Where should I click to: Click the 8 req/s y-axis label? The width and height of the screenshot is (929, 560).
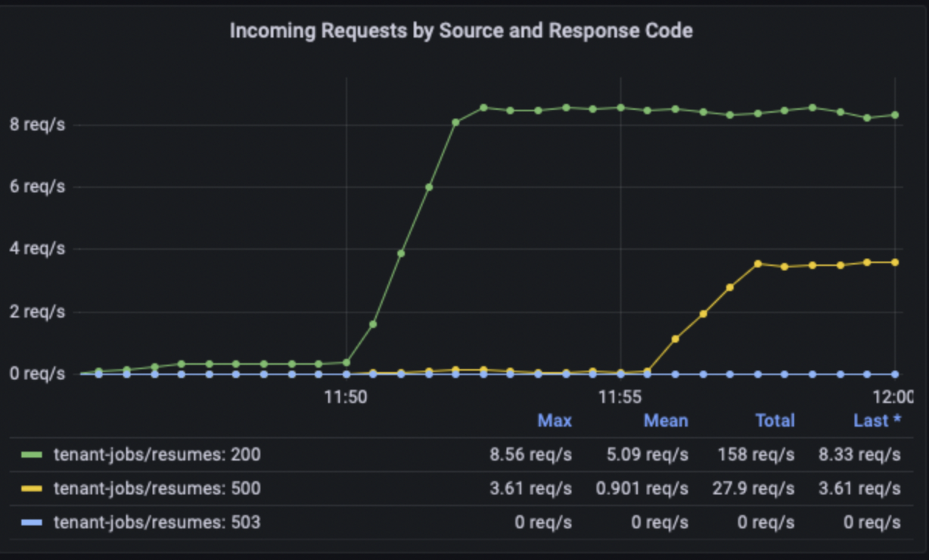tap(37, 125)
